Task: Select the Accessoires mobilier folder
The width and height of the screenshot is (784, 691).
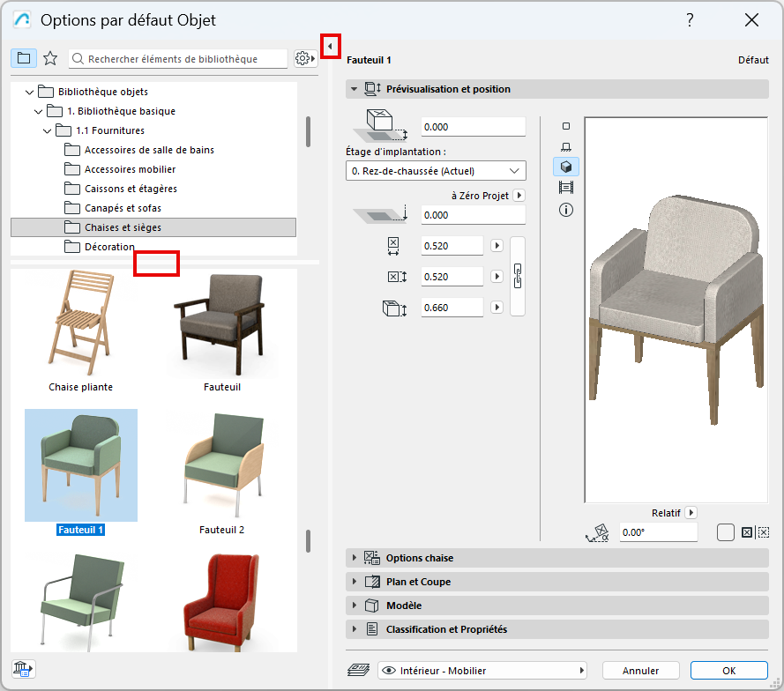Action: tap(130, 169)
